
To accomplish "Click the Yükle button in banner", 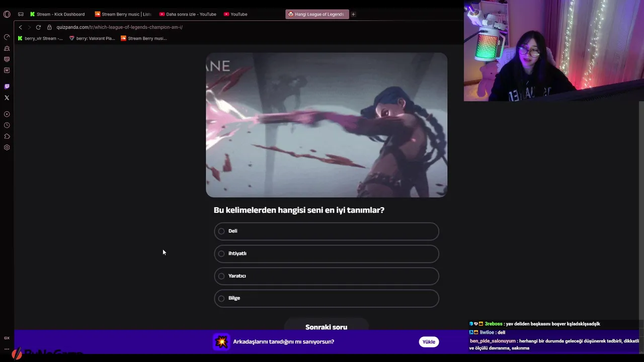I will tap(429, 342).
